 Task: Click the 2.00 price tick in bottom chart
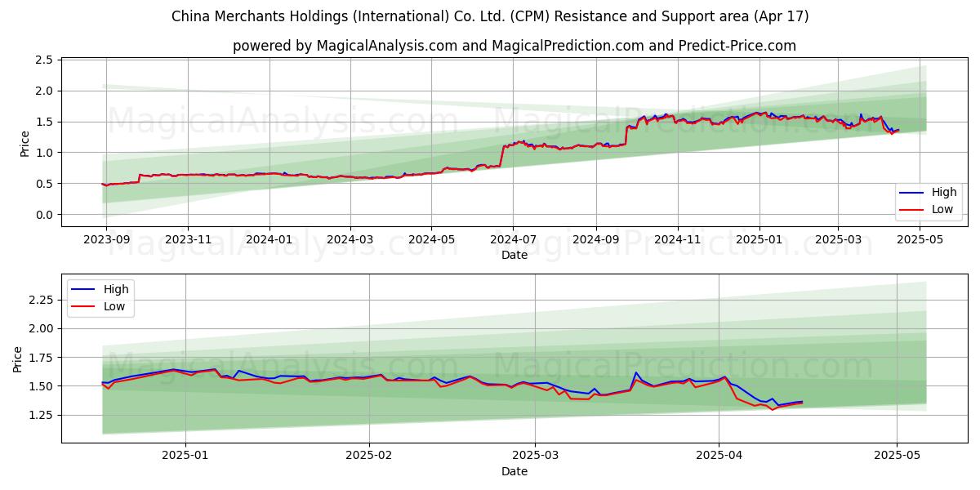pos(41,328)
